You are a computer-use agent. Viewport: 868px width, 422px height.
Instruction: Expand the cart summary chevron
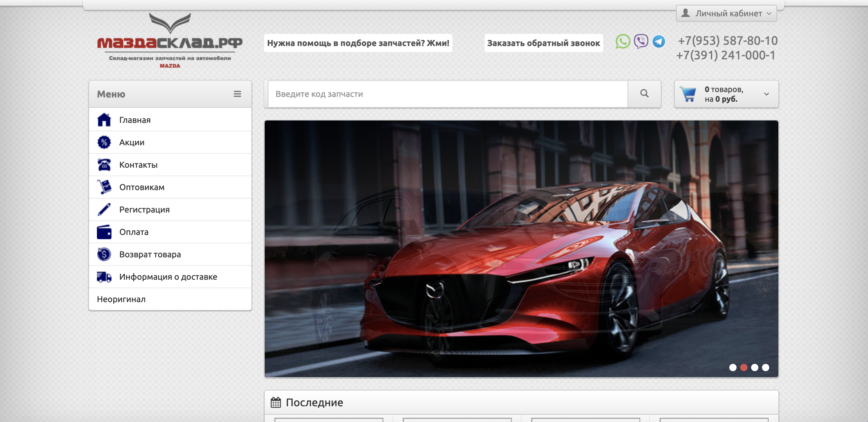click(x=766, y=94)
